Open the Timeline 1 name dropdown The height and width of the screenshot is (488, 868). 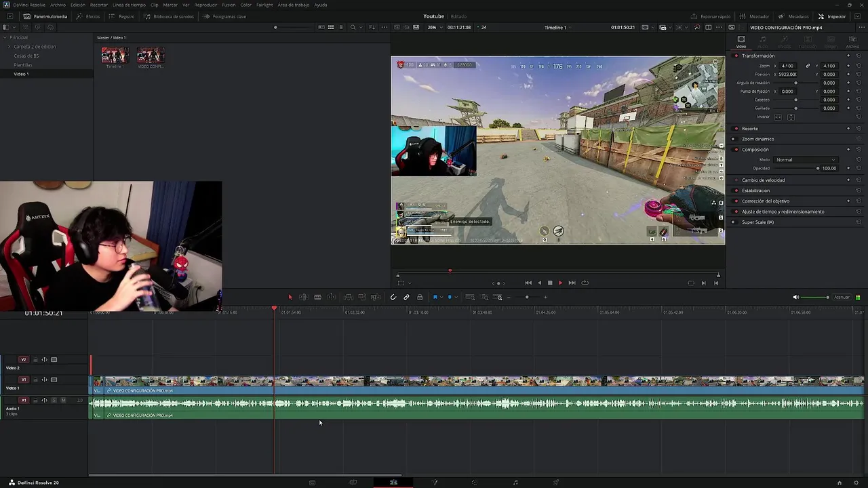[x=557, y=27]
